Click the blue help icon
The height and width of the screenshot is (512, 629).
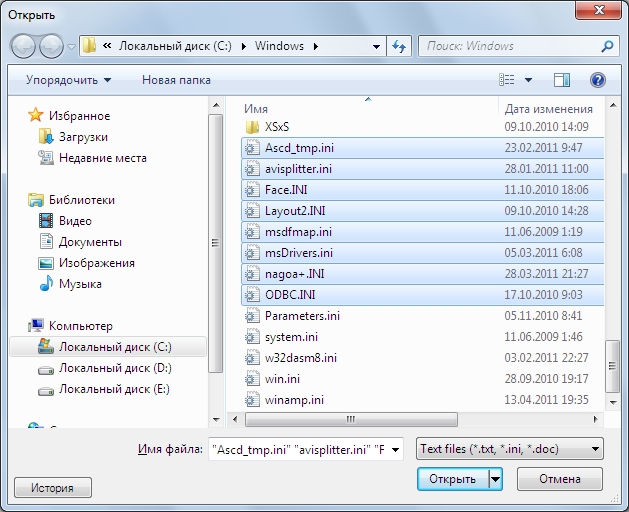pyautogui.click(x=598, y=80)
